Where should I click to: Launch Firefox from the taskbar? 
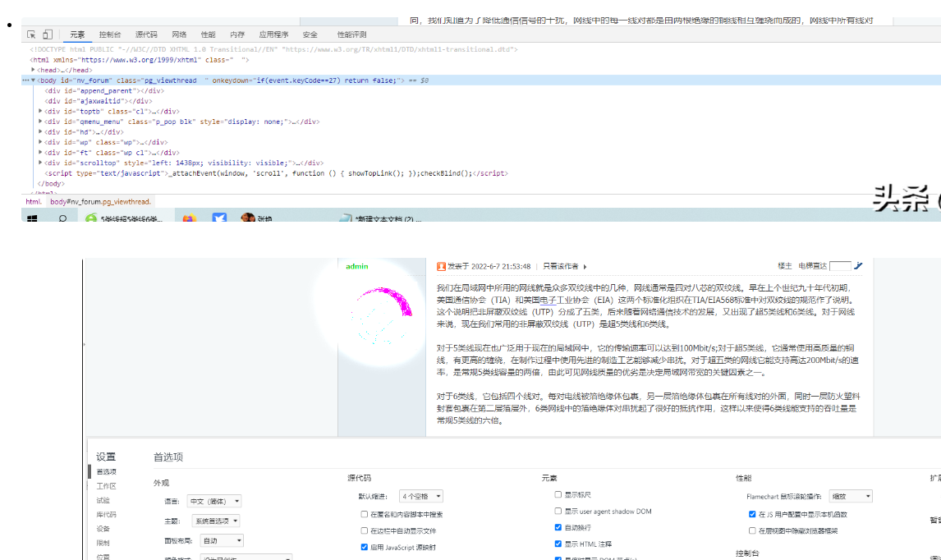click(x=189, y=218)
